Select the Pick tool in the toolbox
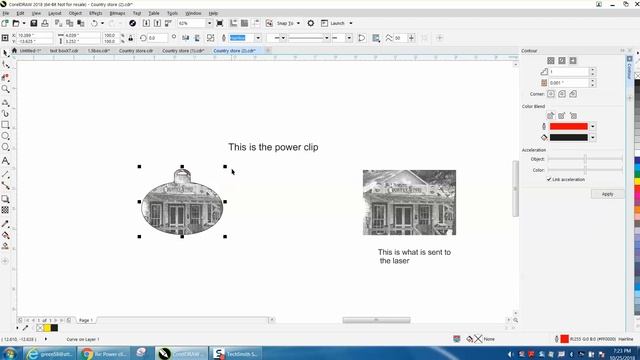Screen dimensions: 640x360 tap(5, 53)
